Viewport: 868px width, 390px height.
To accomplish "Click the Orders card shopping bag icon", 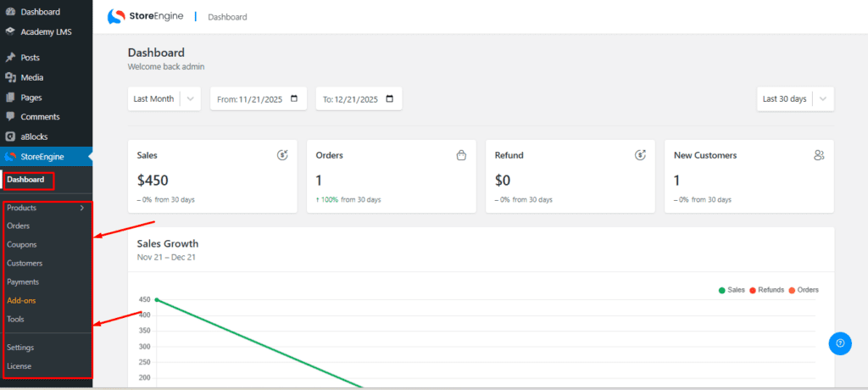I will pos(461,156).
